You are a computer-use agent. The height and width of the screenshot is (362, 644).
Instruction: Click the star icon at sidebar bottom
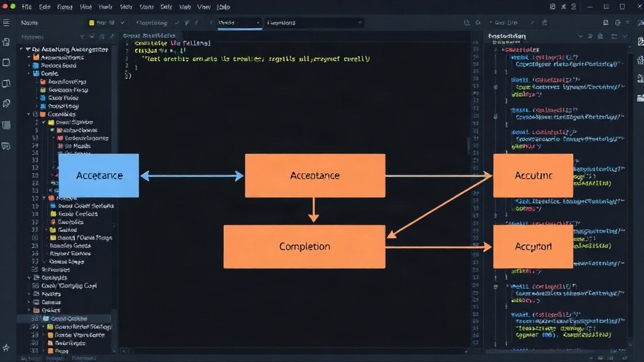pyautogui.click(x=6, y=348)
